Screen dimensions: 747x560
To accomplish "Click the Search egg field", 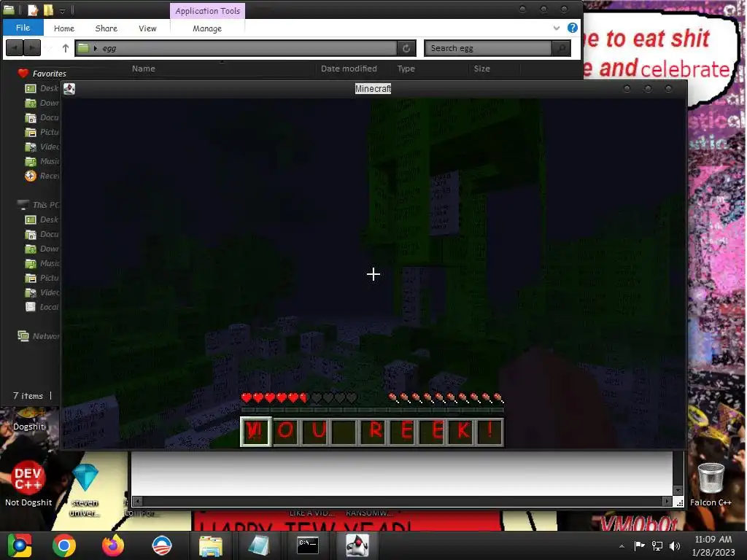I will [x=489, y=48].
